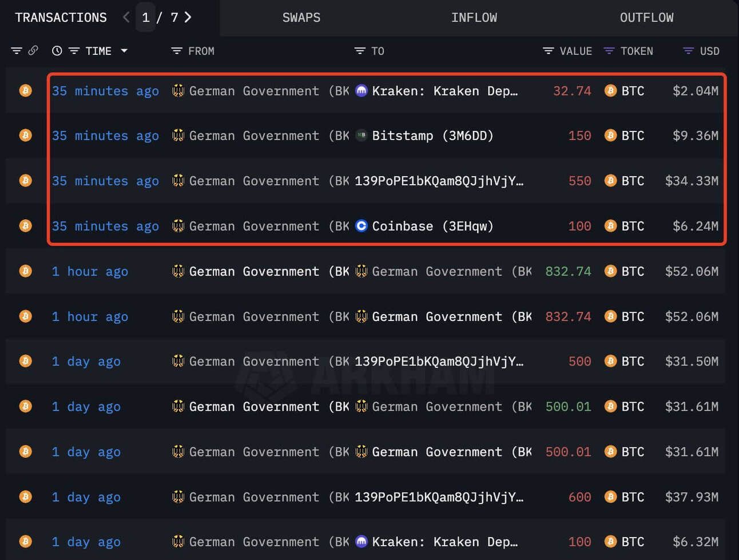Click the recipient German Government emblem in green 832.74 row
The width and height of the screenshot is (739, 560).
point(361,271)
